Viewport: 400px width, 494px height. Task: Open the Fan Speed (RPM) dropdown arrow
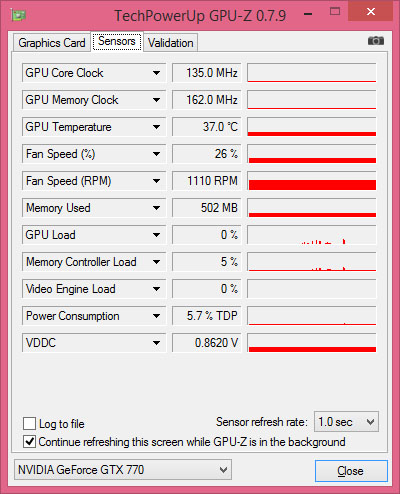156,181
